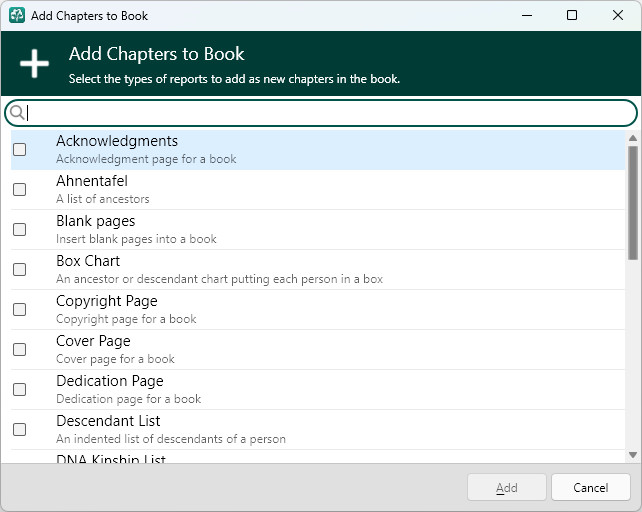Enable the Dedication Page checkbox

[19, 390]
